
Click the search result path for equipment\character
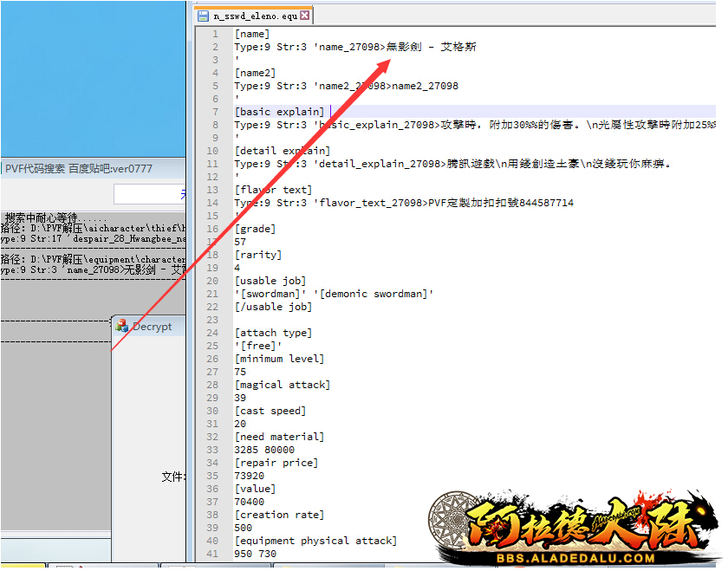click(94, 258)
